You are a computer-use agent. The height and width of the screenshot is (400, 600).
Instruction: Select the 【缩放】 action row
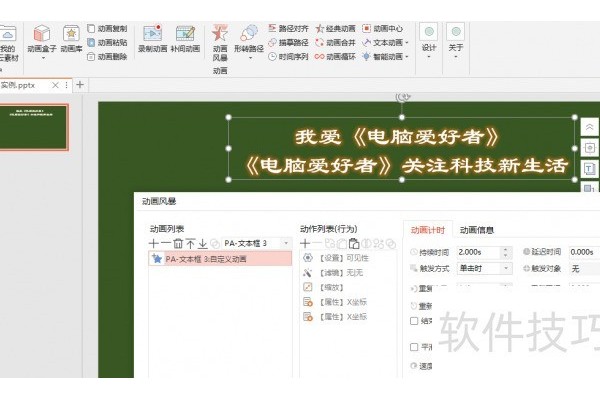pos(347,287)
